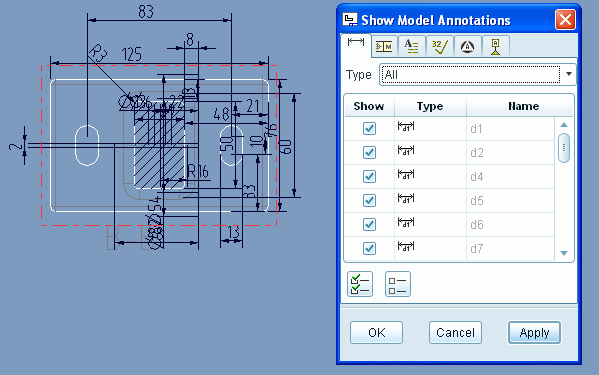599x375 pixels.
Task: Select the 125 dimension in the drawing
Action: (132, 55)
